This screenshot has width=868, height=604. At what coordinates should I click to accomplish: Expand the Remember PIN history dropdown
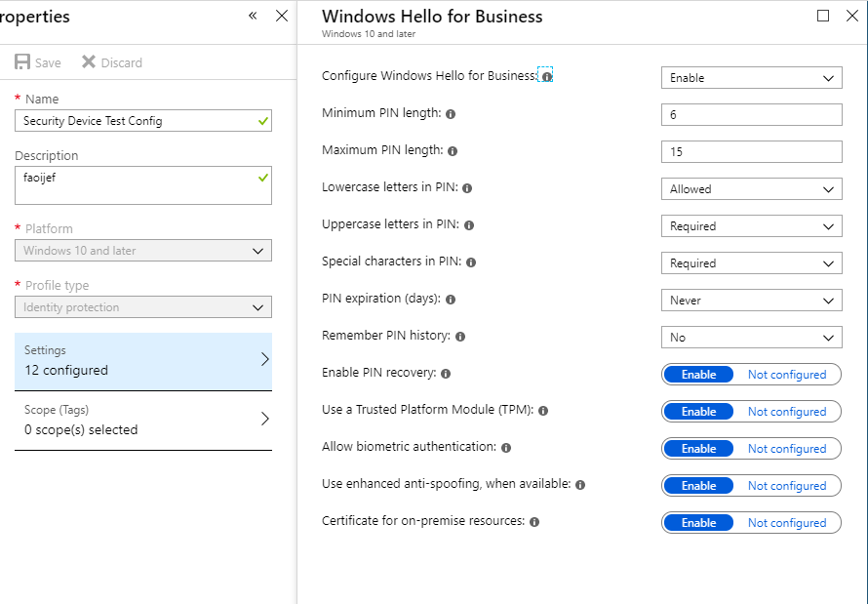751,338
